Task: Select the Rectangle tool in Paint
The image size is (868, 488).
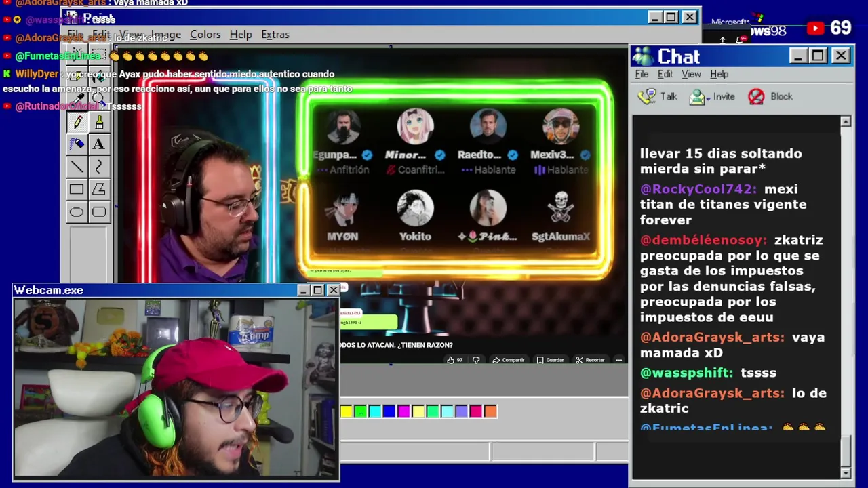Action: click(x=77, y=190)
